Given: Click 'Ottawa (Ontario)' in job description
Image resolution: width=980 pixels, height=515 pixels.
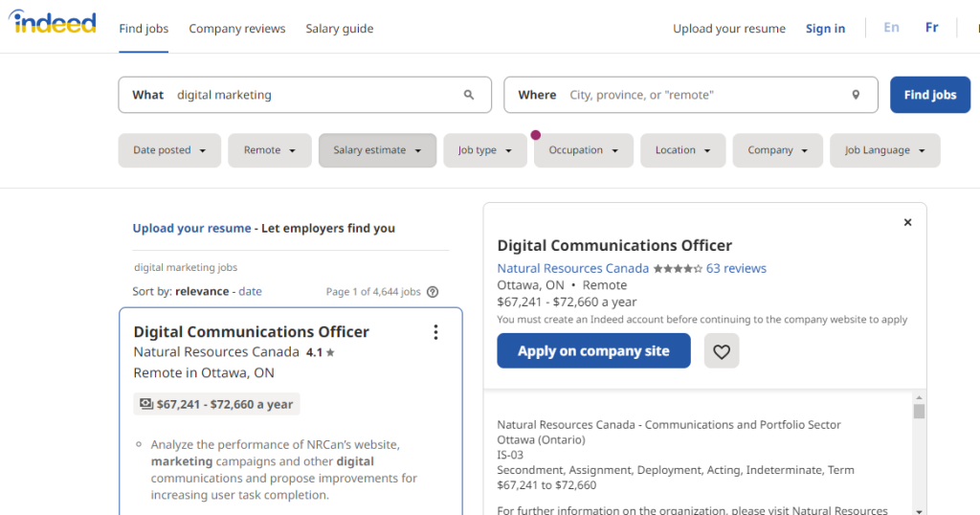Looking at the screenshot, I should coord(542,440).
